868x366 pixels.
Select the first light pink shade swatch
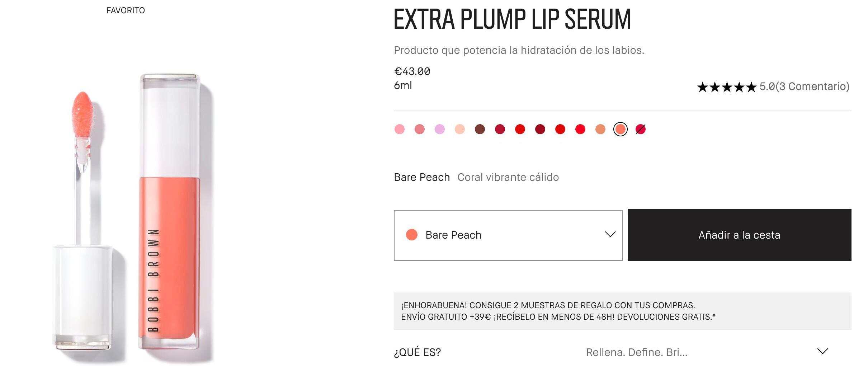tap(399, 129)
